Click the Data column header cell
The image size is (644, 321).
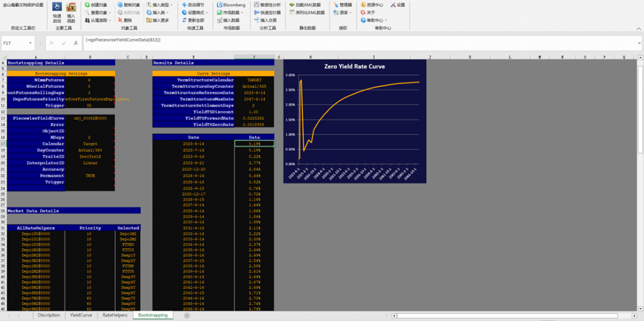tap(254, 137)
